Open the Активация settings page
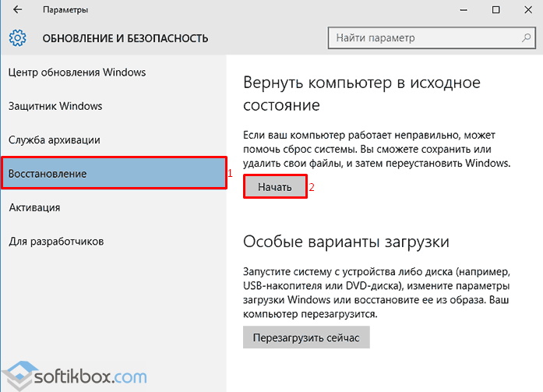Viewport: 543px width, 392px height. 35,207
